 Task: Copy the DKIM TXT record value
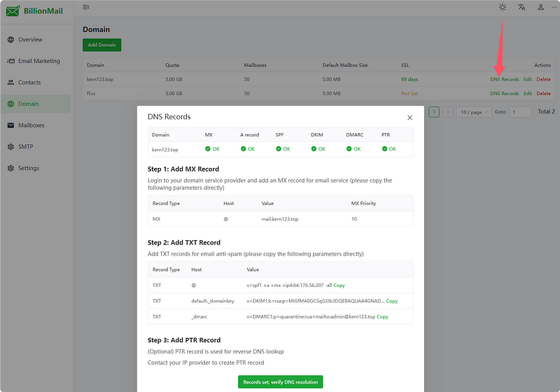tap(392, 301)
